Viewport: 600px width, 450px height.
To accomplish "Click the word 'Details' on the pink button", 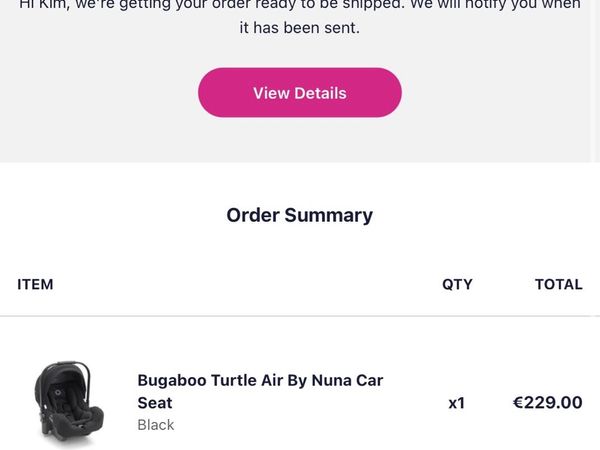I will tap(321, 93).
